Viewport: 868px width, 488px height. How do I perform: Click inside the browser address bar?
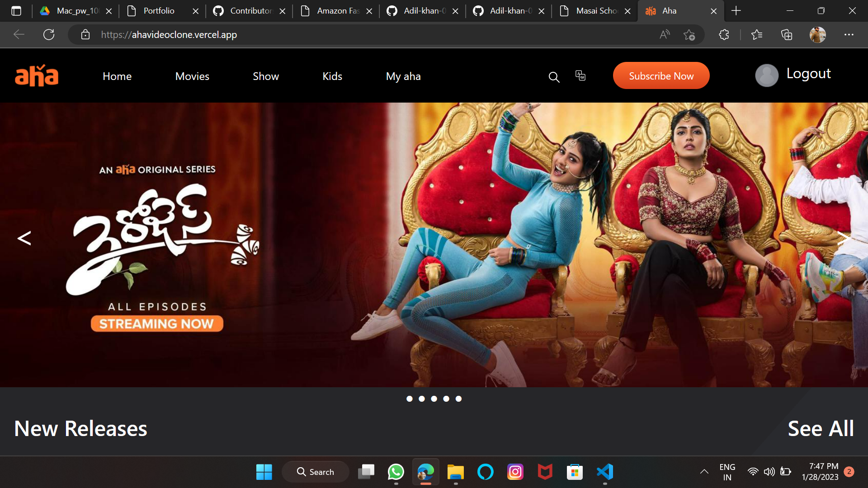[x=271, y=34]
